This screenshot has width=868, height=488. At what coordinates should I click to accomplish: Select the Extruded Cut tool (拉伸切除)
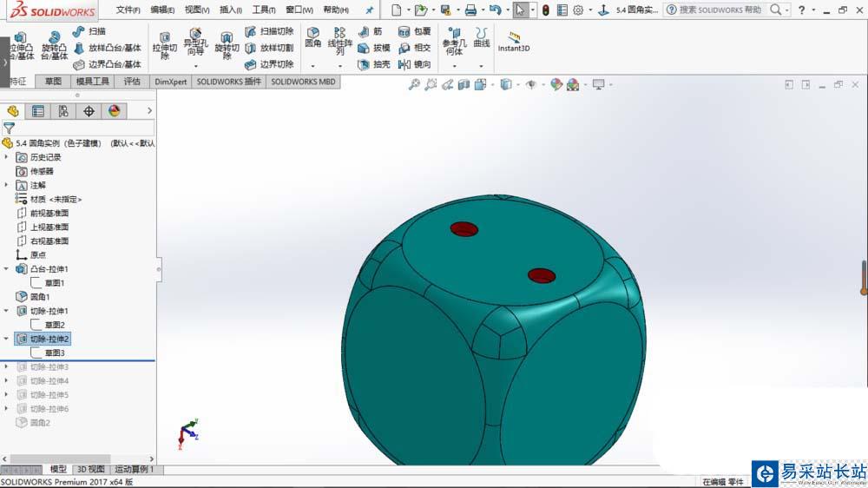point(164,46)
